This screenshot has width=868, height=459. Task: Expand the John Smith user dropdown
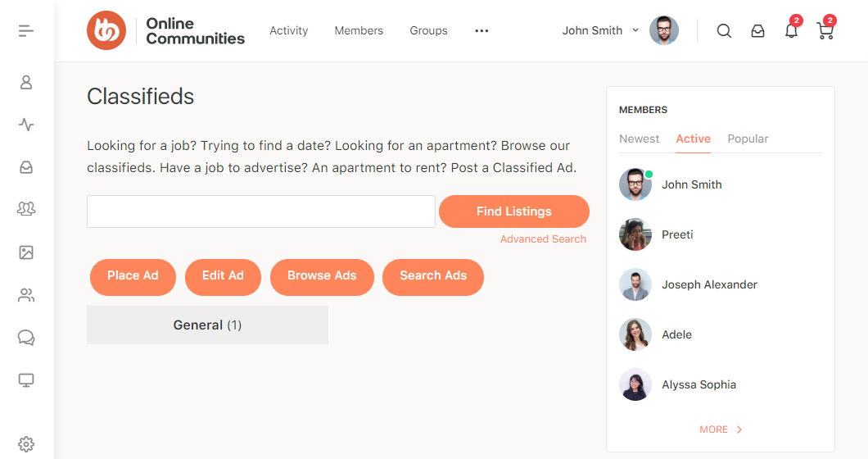(x=600, y=30)
